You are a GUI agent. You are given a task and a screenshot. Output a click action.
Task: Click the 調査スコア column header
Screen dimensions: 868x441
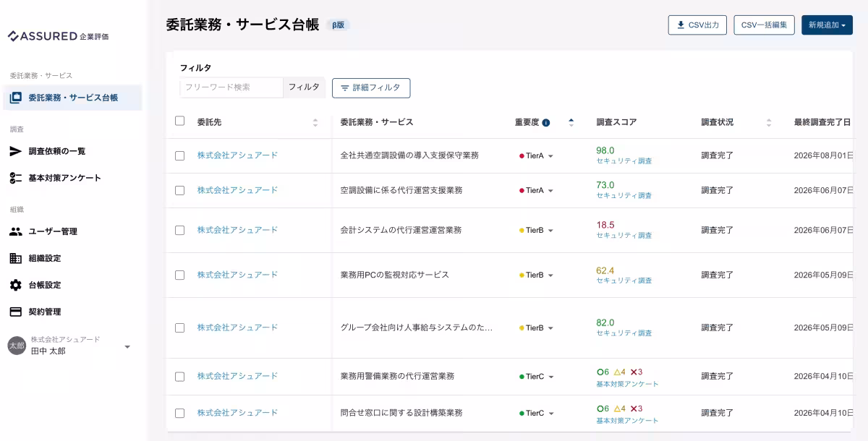pyautogui.click(x=616, y=122)
